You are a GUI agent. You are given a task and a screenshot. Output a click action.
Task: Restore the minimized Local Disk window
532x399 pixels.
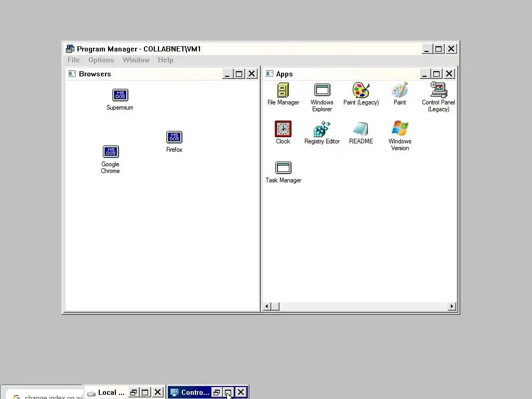click(134, 393)
